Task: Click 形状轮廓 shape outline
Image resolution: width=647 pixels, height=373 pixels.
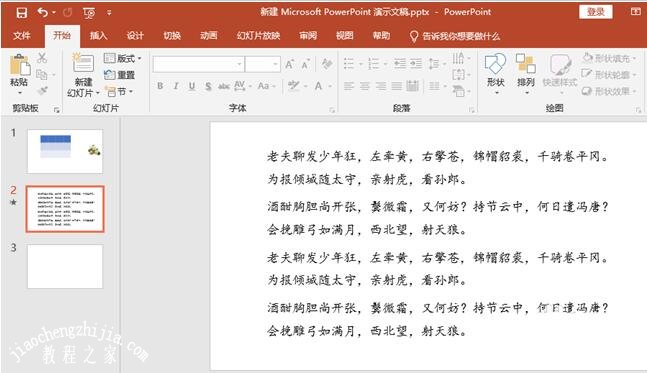Action: [x=609, y=75]
